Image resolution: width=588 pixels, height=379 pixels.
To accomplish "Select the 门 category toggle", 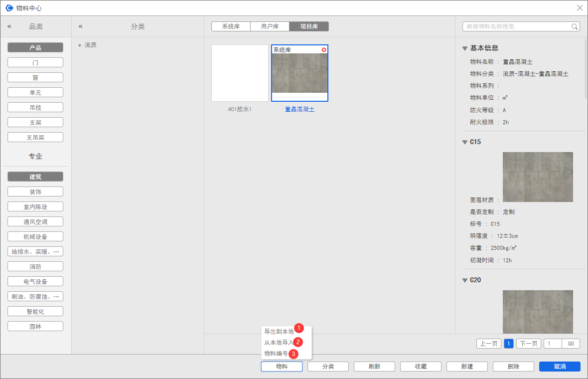I will click(x=35, y=63).
